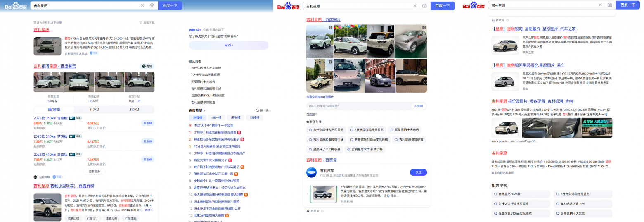Screen dimensions: 644x222
Task: Open the 汽车之家 星愿报价 result title
Action: point(533,29)
